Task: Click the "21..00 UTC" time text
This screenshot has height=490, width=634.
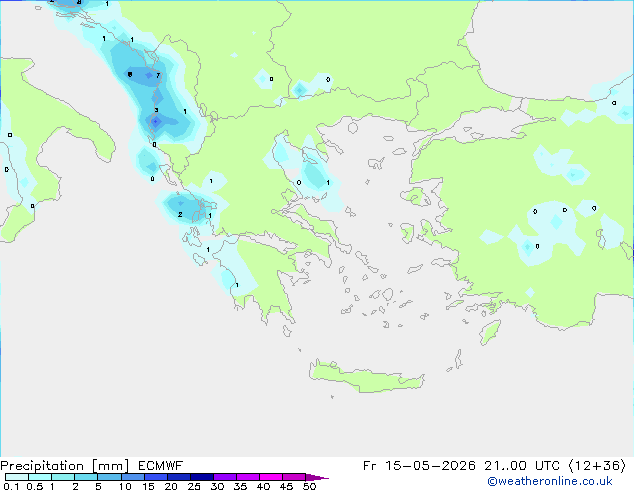Action: [522, 466]
